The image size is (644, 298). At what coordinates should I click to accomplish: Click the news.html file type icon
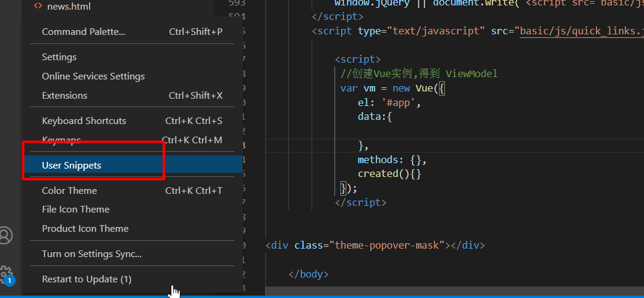point(38,6)
